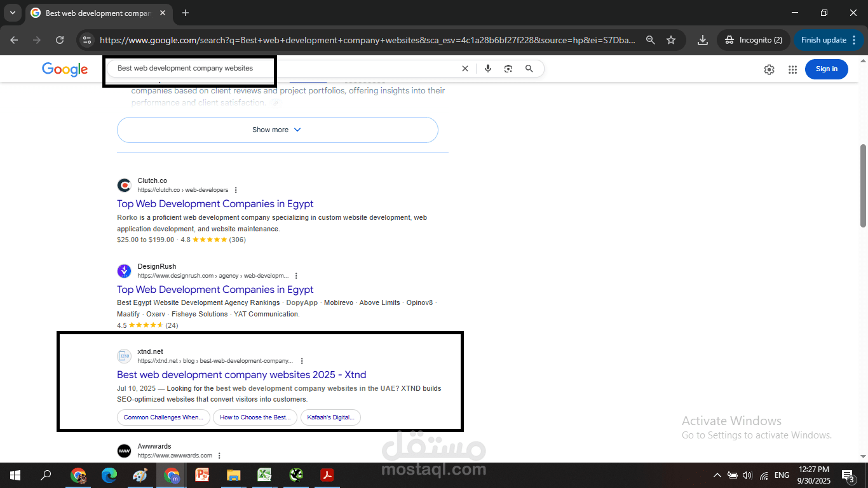Open the Google apps grid
868x488 pixels.
792,69
